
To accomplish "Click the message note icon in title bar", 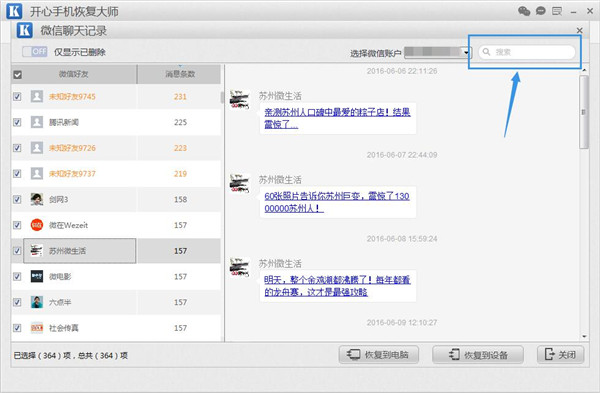I will [x=557, y=11].
